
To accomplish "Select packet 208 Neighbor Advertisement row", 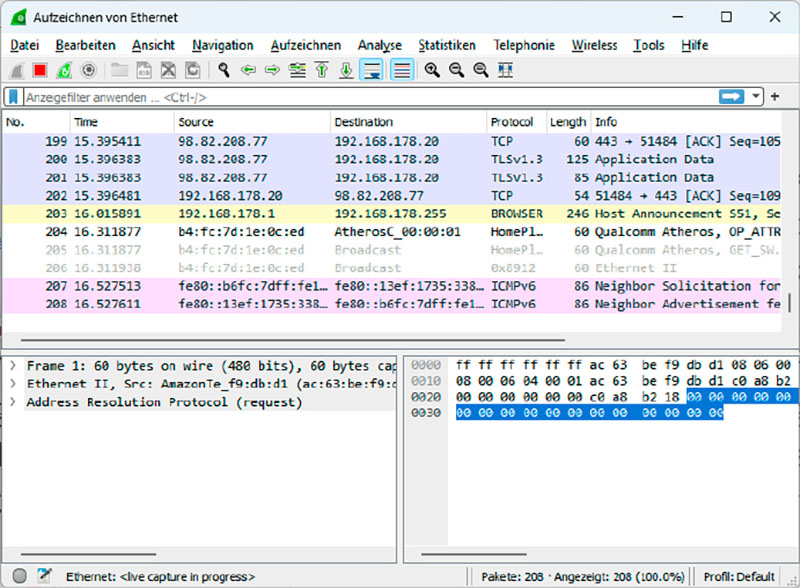I will (x=392, y=304).
